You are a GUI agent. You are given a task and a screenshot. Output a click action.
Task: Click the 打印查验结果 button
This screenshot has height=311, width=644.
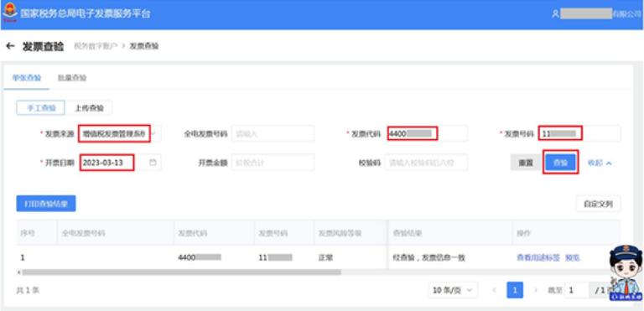(x=46, y=204)
